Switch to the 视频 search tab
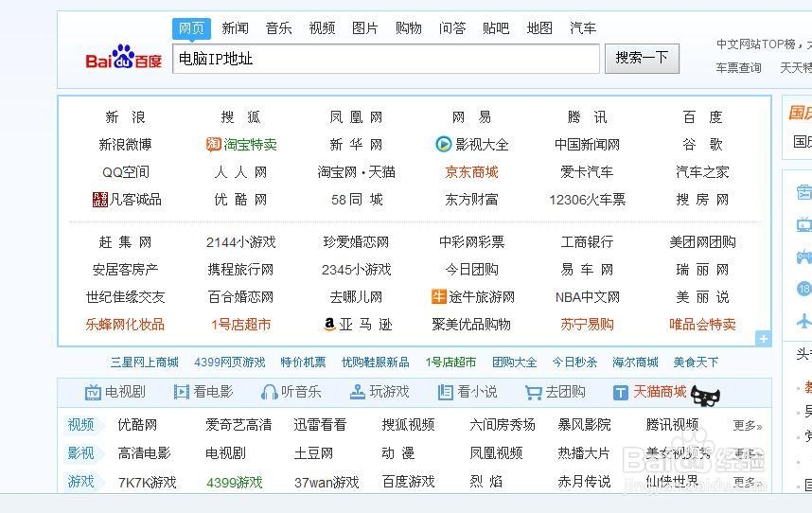Image resolution: width=812 pixels, height=513 pixels. pos(322,28)
